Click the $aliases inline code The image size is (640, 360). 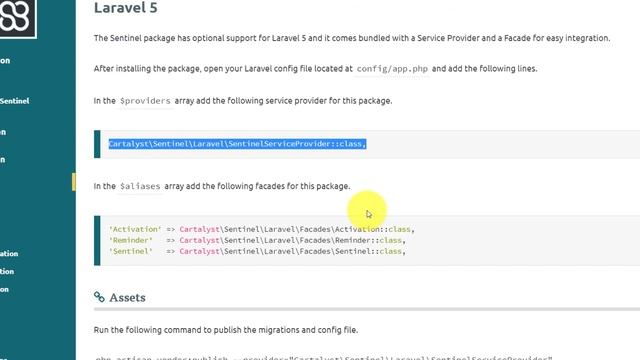point(140,186)
